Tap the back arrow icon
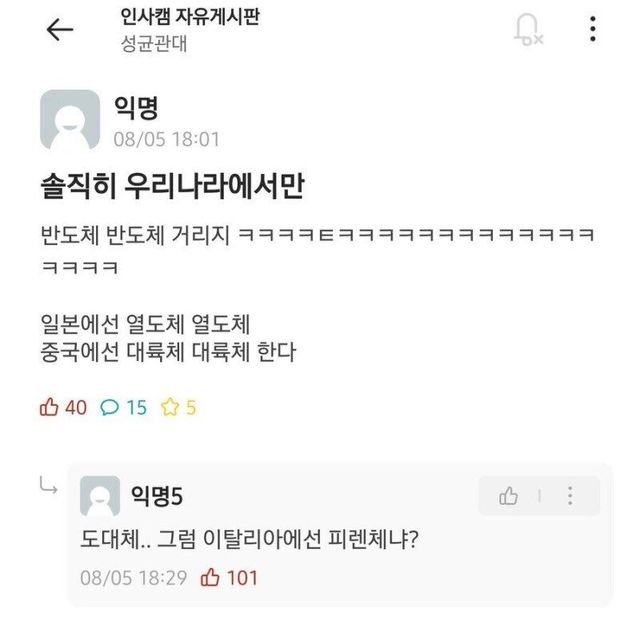The image size is (640, 618). (x=60, y=30)
